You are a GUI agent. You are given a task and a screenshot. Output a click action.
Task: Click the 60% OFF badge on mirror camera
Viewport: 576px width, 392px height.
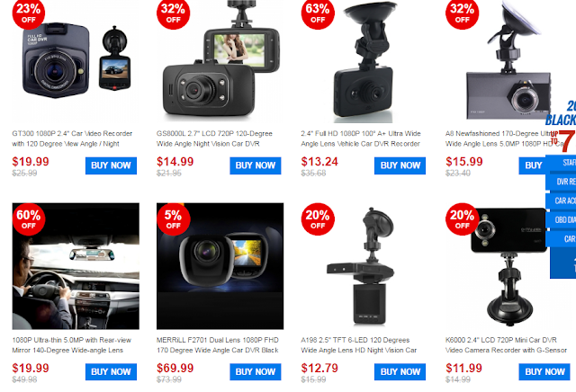pyautogui.click(x=29, y=219)
